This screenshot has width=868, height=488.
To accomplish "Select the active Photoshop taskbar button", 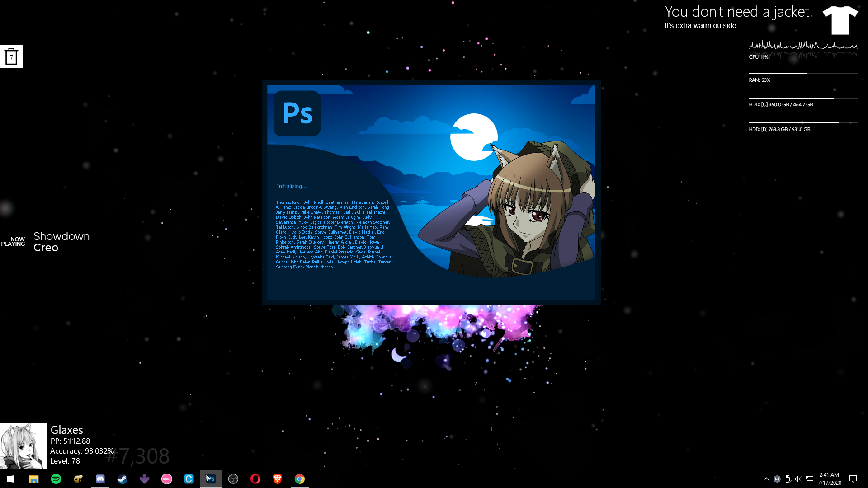I will click(211, 479).
